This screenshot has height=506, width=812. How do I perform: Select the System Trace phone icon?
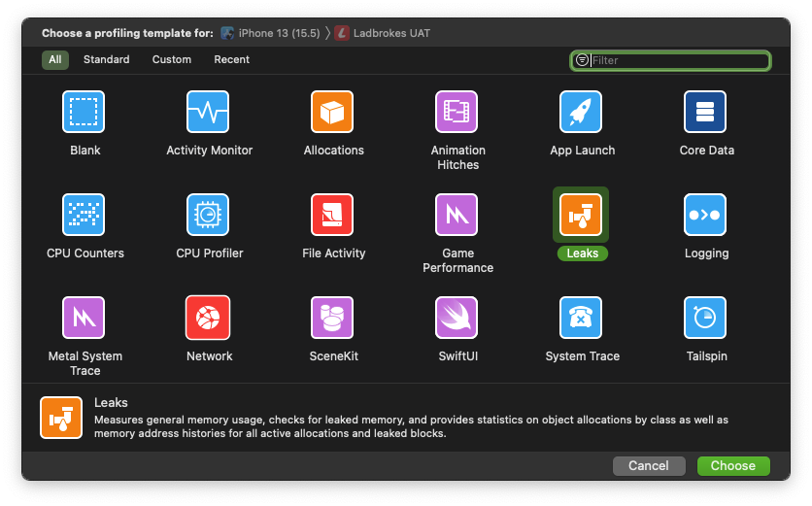click(581, 318)
